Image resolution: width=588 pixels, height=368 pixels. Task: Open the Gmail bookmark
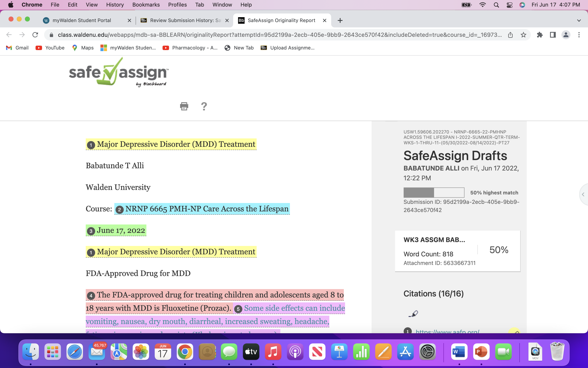[17, 48]
